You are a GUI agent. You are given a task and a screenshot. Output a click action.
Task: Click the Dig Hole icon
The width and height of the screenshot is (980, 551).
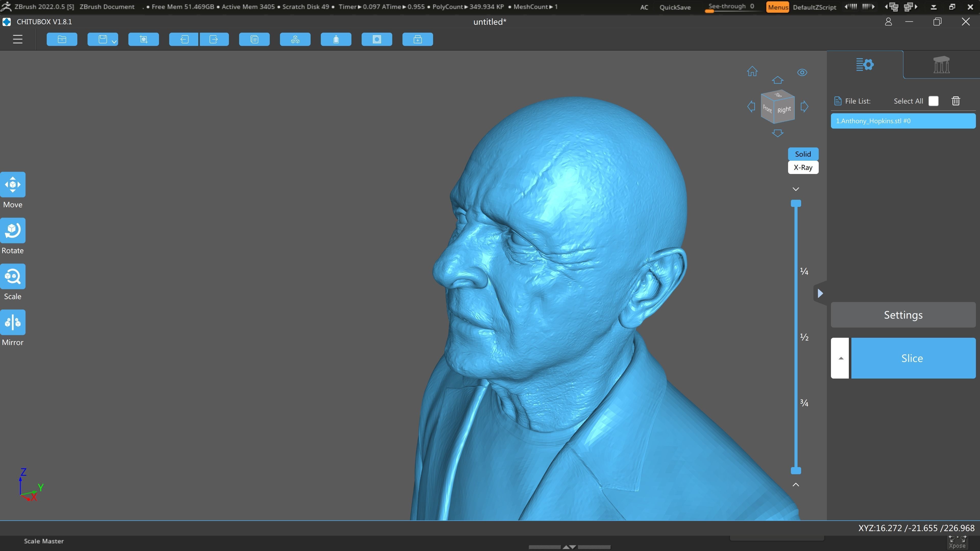(x=377, y=39)
